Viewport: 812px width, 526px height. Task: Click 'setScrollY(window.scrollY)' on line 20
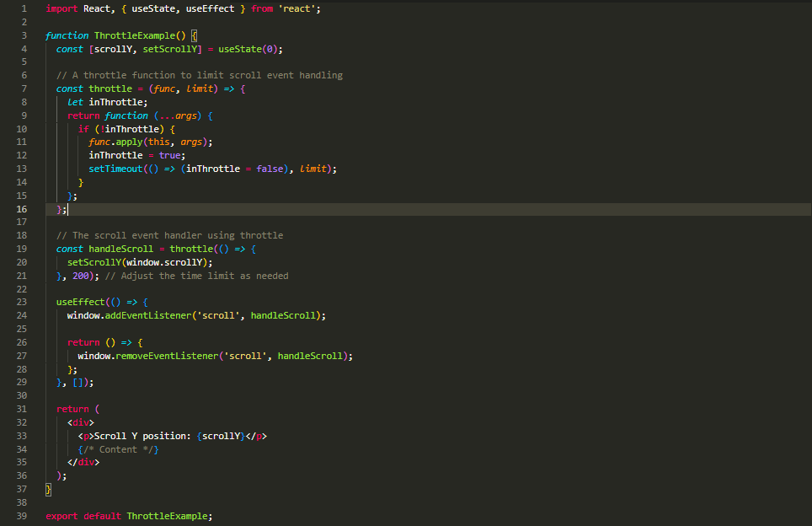(x=137, y=263)
